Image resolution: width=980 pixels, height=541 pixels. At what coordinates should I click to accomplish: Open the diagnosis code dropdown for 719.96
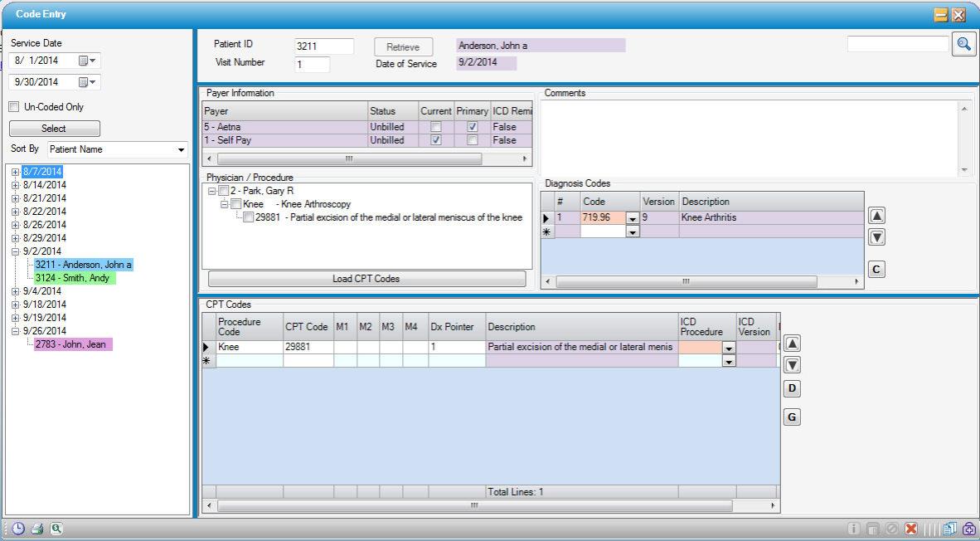[633, 217]
